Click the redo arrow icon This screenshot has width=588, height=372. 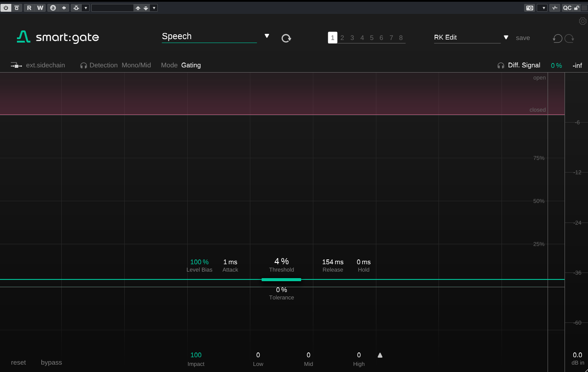(569, 38)
